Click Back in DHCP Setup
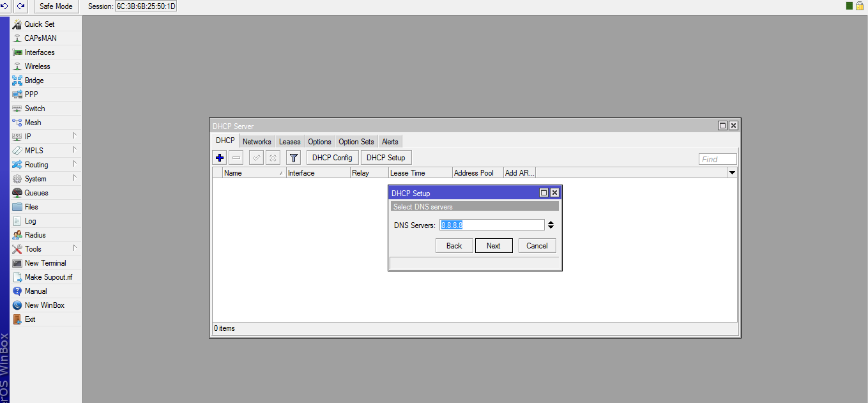 pos(454,246)
